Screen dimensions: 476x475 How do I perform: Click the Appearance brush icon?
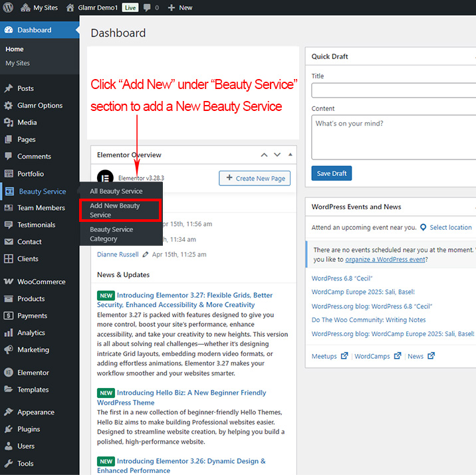click(x=9, y=412)
